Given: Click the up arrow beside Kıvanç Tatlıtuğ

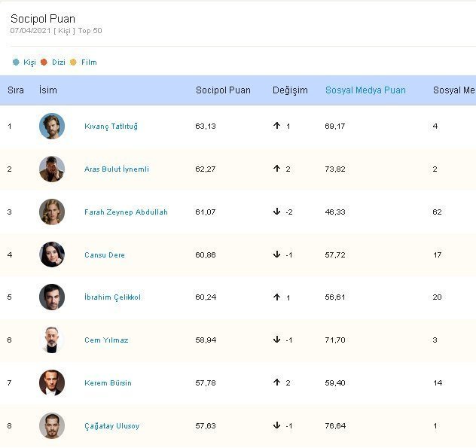Looking at the screenshot, I should (276, 125).
